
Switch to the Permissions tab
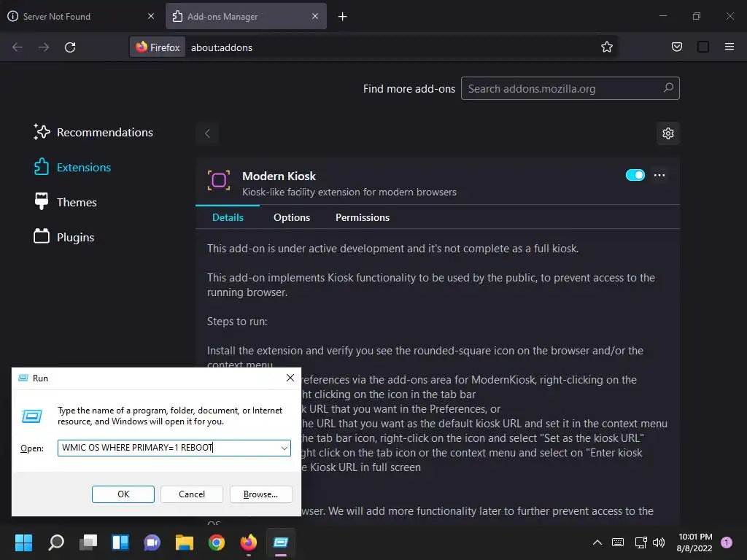[363, 217]
